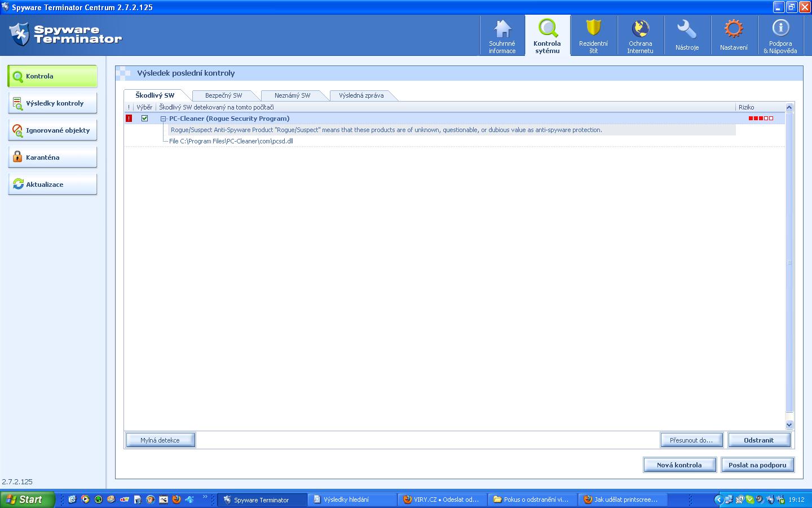Click the Kontrola sytému magnifier icon

pos(547,28)
